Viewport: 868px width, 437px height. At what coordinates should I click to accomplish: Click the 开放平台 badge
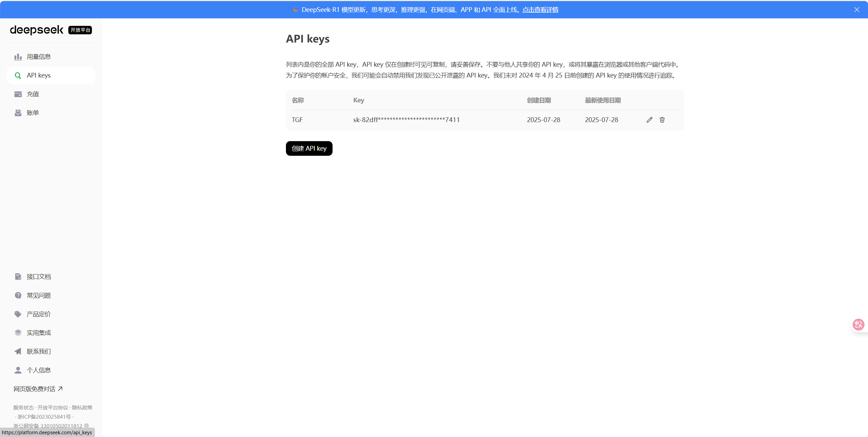pos(80,30)
